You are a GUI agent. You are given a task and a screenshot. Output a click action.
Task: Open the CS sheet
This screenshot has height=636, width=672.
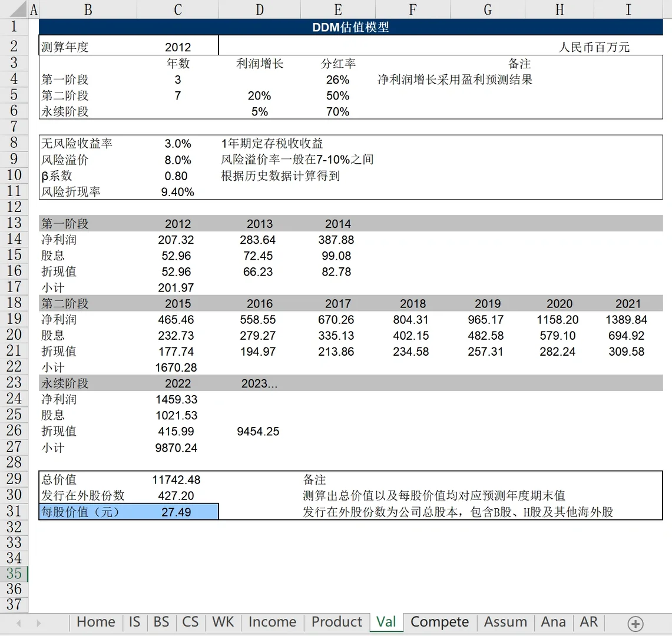tap(191, 622)
